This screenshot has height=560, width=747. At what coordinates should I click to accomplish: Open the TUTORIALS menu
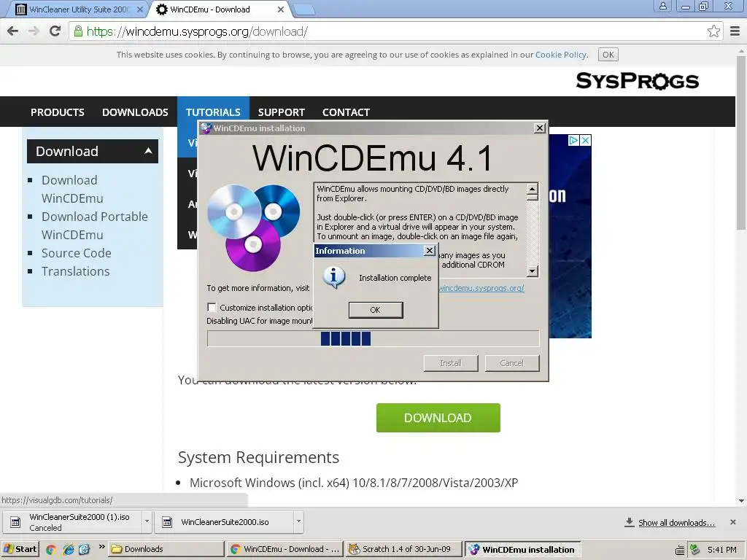point(213,112)
